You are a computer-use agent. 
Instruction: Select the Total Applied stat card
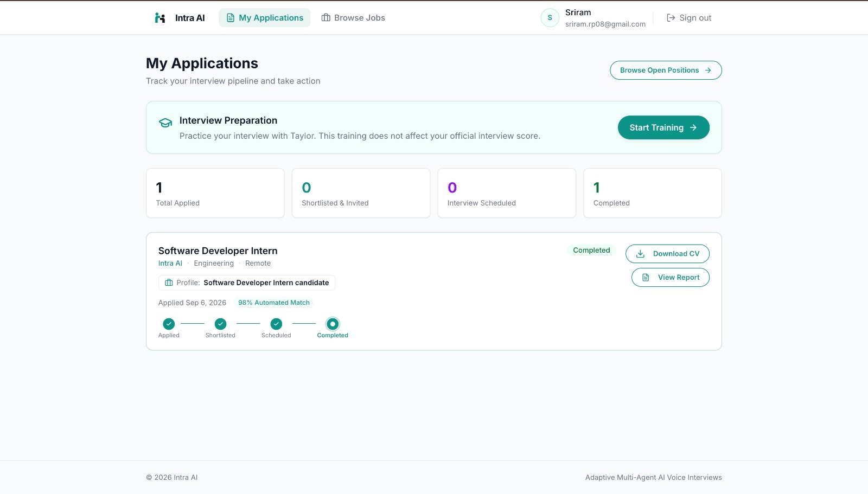tap(215, 193)
